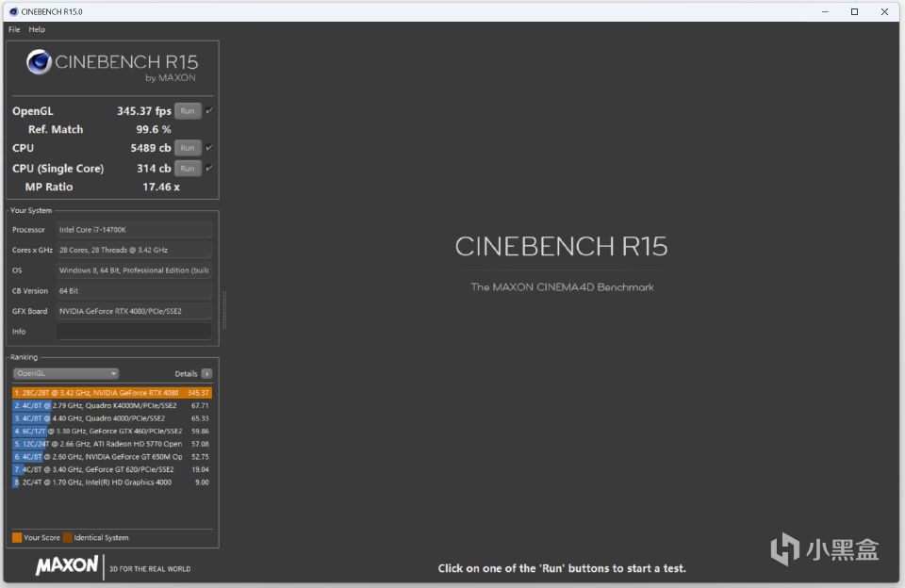The width and height of the screenshot is (905, 588).
Task: Click the Cores x GHz field
Action: tap(134, 250)
